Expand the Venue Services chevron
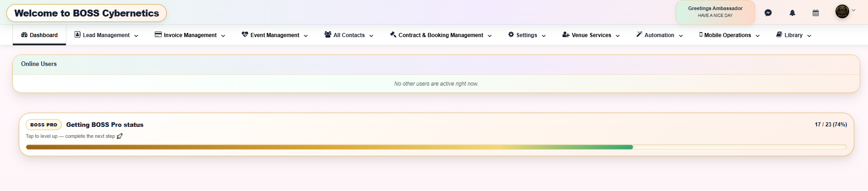Screen dimensions: 868x191 [618, 36]
